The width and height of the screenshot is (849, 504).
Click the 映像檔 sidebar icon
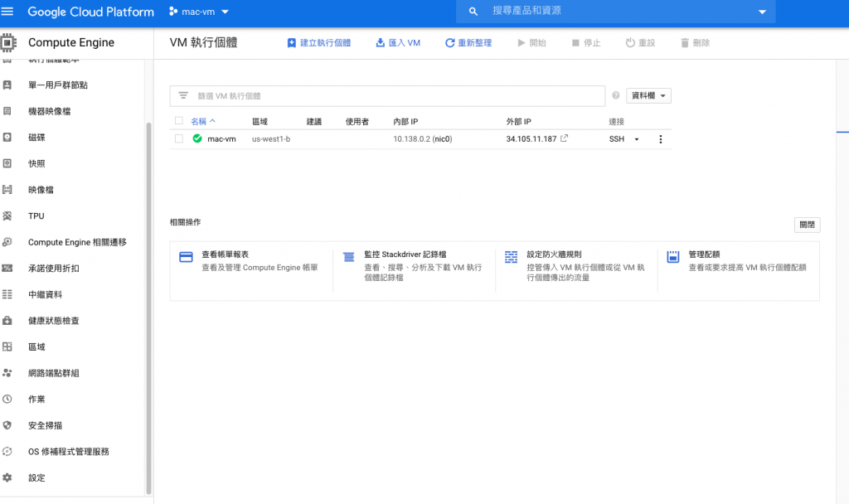point(7,190)
